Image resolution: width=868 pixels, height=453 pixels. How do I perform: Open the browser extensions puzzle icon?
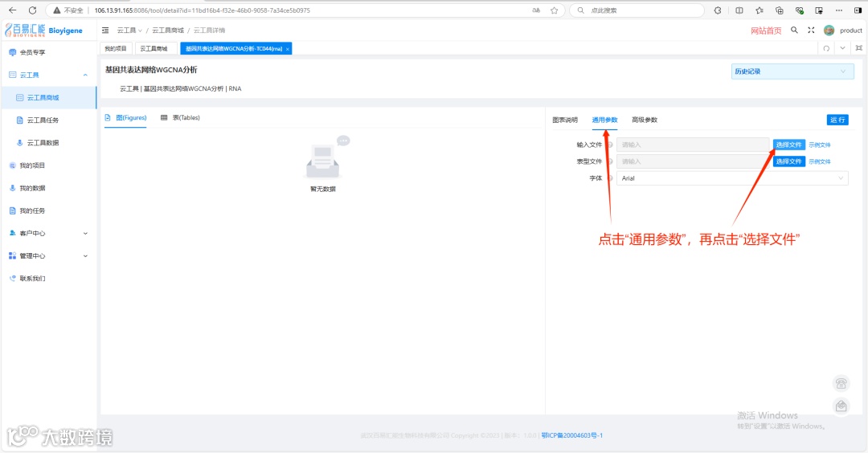[x=718, y=10]
